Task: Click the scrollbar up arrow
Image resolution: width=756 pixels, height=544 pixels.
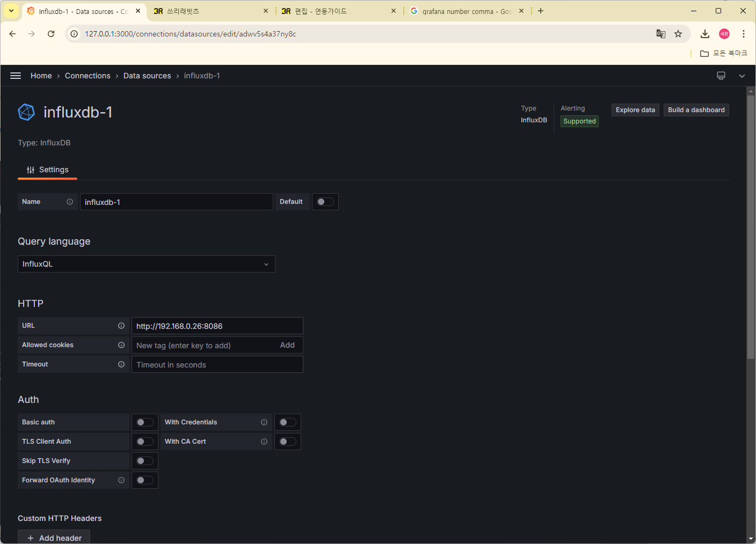Action: tap(751, 91)
